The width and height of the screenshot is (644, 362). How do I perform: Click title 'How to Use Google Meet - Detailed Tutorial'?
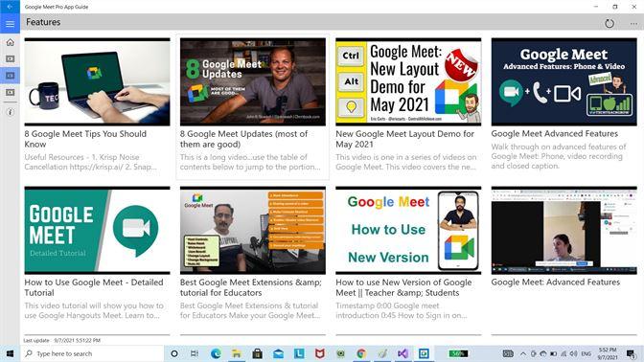tap(94, 287)
